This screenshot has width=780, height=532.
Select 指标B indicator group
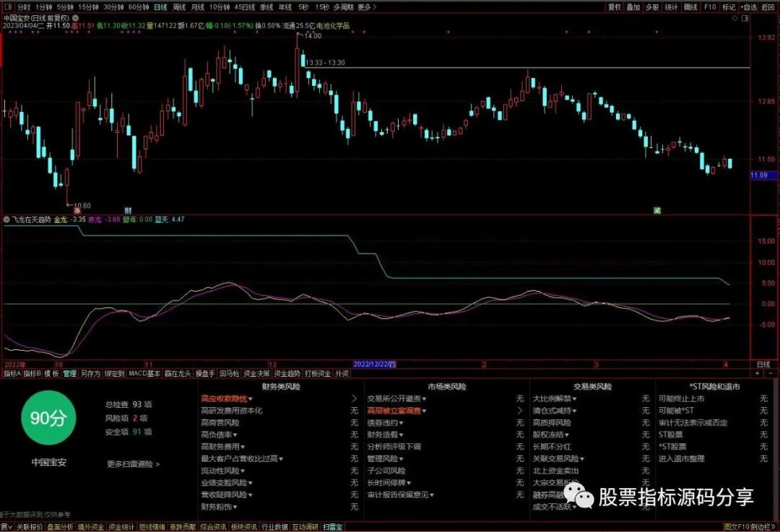click(32, 373)
